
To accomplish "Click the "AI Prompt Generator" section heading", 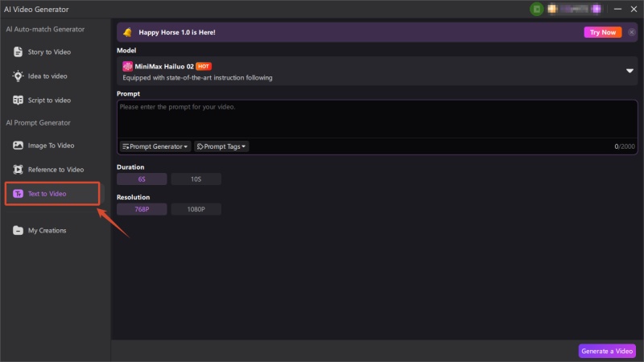I will pyautogui.click(x=38, y=123).
